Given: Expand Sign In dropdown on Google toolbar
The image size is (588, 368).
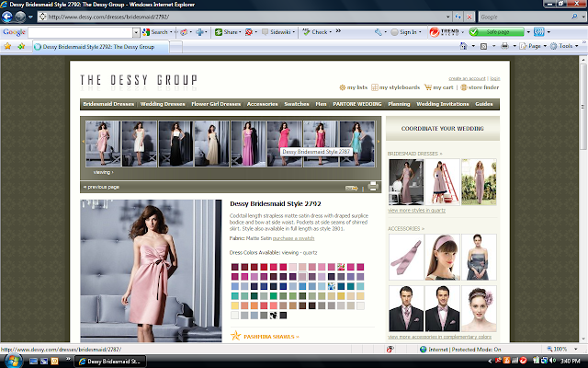Looking at the screenshot, I should coord(420,32).
